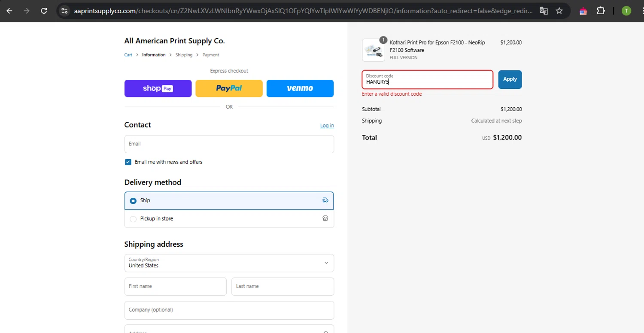Click the store icon on Pickup row
The image size is (644, 333).
(x=325, y=218)
